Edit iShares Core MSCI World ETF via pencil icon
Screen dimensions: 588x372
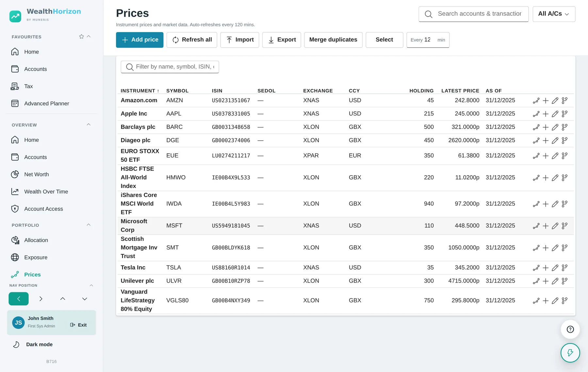(555, 204)
